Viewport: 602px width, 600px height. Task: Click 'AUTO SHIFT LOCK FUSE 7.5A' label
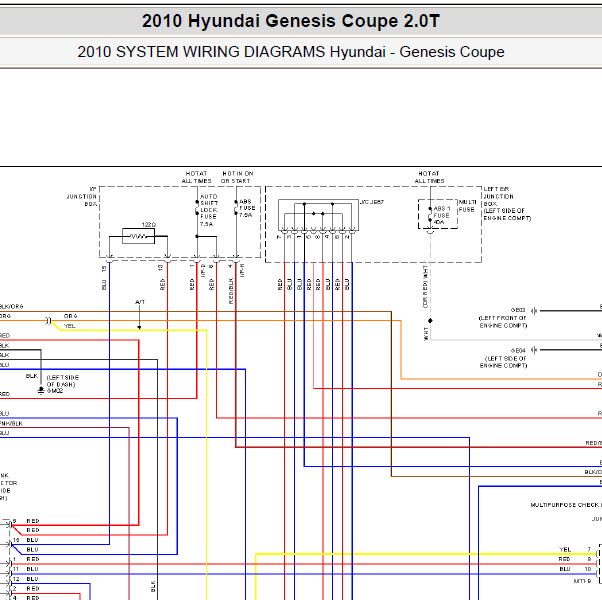tap(209, 210)
